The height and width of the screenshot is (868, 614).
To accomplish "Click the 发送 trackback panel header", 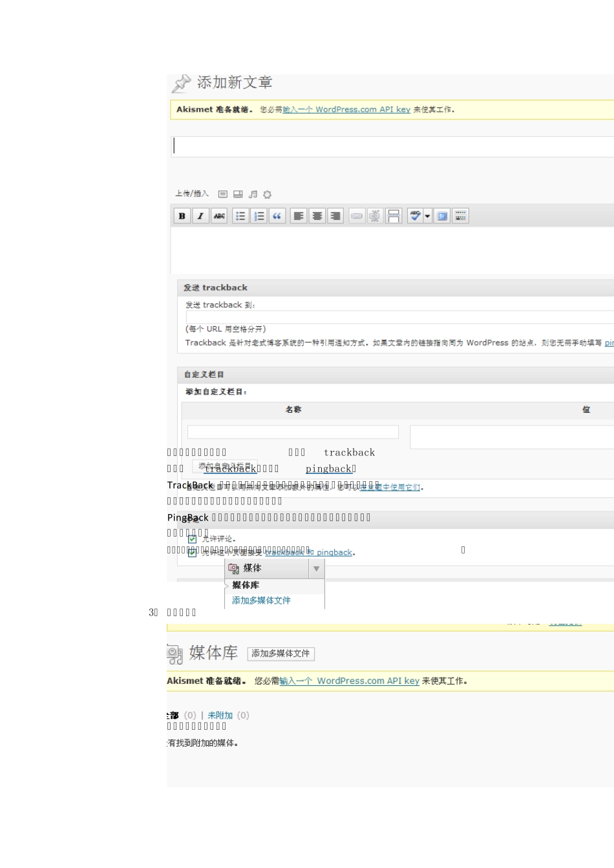I will tap(396, 288).
